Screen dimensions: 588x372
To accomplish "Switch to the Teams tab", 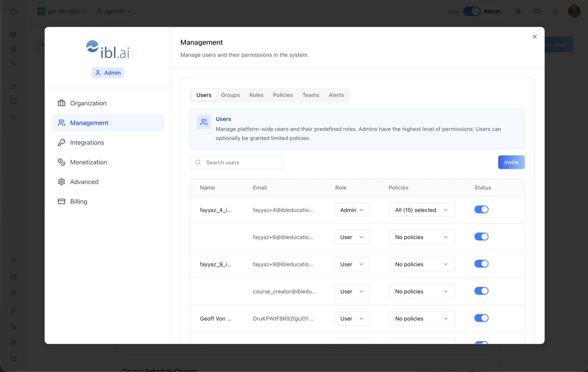I will pyautogui.click(x=311, y=95).
